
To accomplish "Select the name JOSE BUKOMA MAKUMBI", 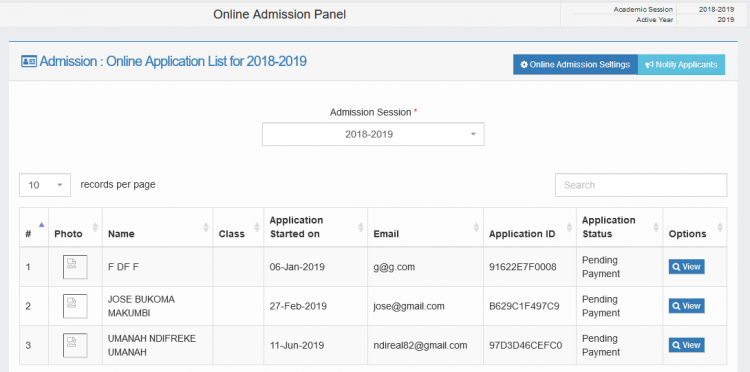I will click(142, 306).
